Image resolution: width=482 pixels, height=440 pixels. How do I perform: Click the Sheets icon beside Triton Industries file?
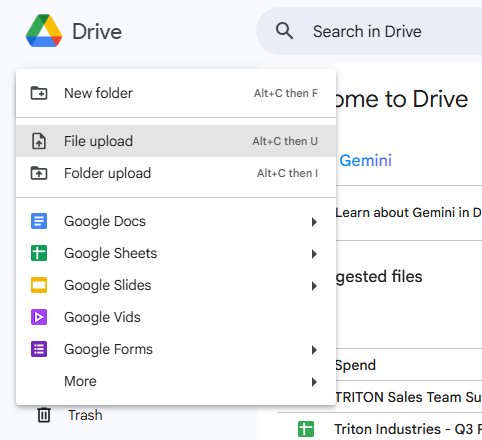(306, 429)
